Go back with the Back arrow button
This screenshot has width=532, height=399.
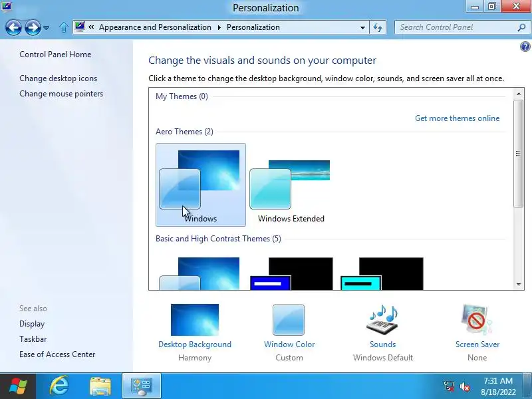pyautogui.click(x=13, y=27)
